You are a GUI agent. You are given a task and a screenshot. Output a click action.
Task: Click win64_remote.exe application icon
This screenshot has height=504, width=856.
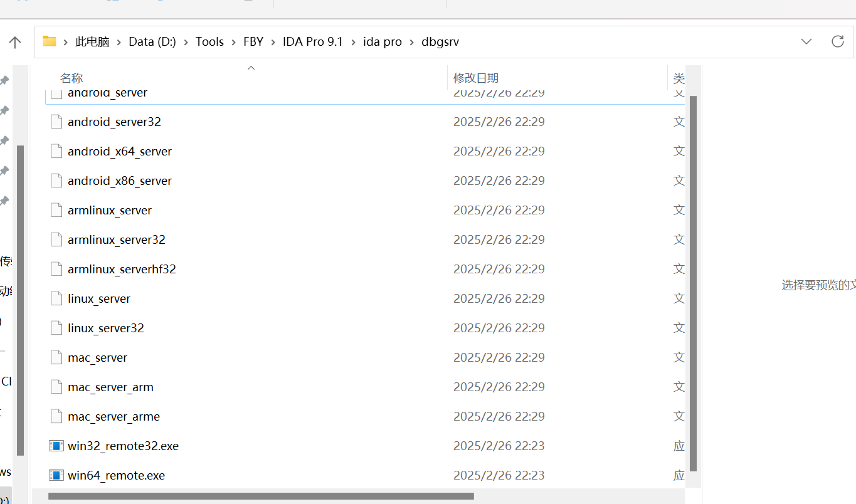point(56,475)
